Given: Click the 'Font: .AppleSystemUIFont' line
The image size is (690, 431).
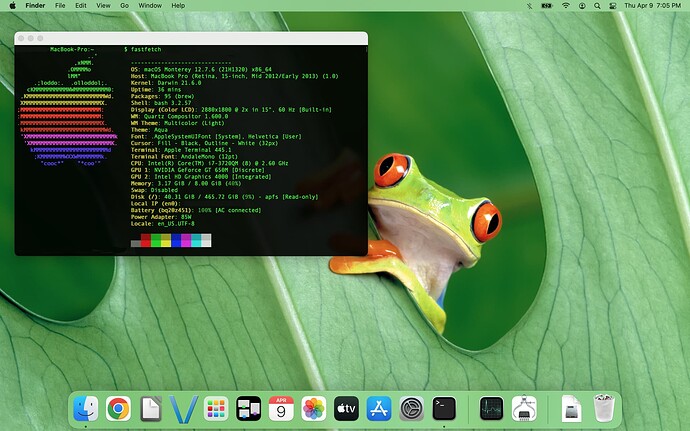Looking at the screenshot, I should tap(216, 136).
